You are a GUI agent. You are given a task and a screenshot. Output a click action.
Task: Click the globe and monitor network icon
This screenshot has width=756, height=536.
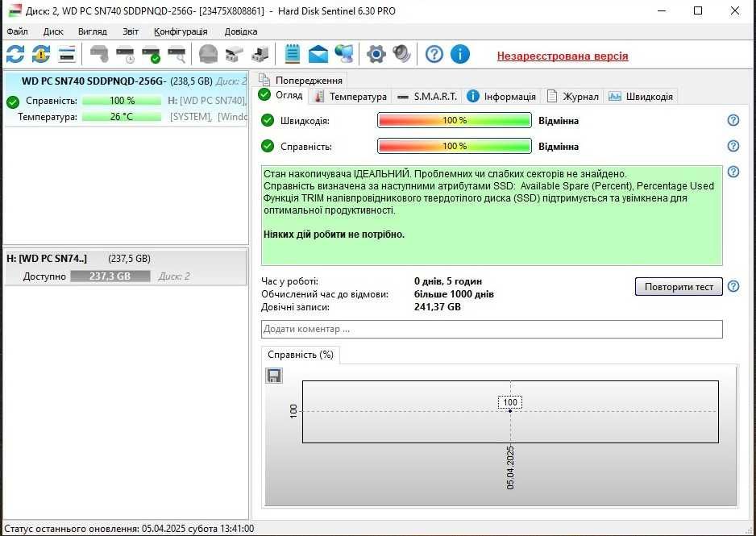(x=344, y=54)
